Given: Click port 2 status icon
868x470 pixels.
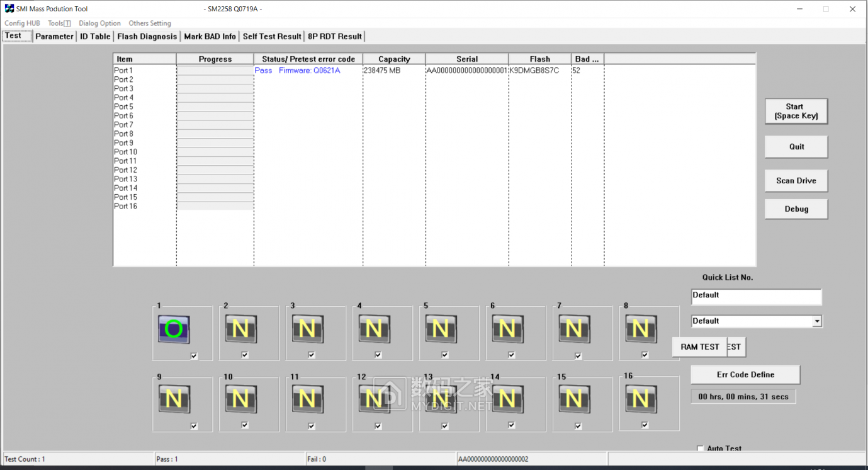Looking at the screenshot, I should coord(241,329).
